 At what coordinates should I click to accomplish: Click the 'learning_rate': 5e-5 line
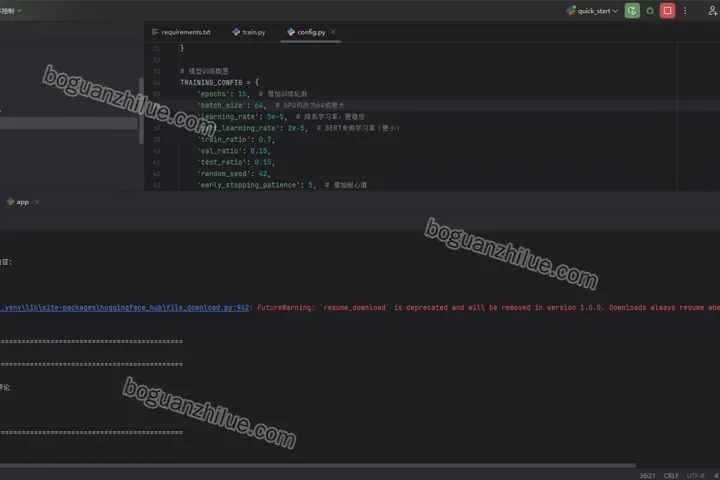coord(281,117)
